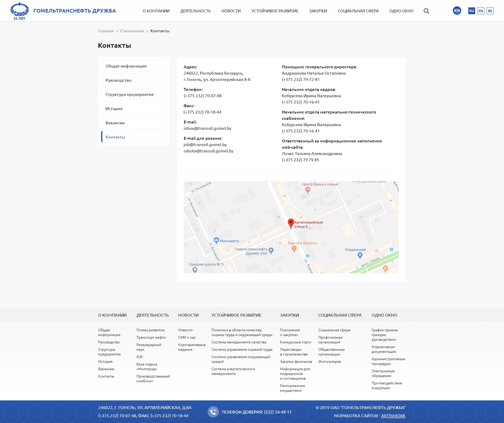
Task: Open the ЗАКУПКИ top menu
Action: pyautogui.click(x=318, y=11)
